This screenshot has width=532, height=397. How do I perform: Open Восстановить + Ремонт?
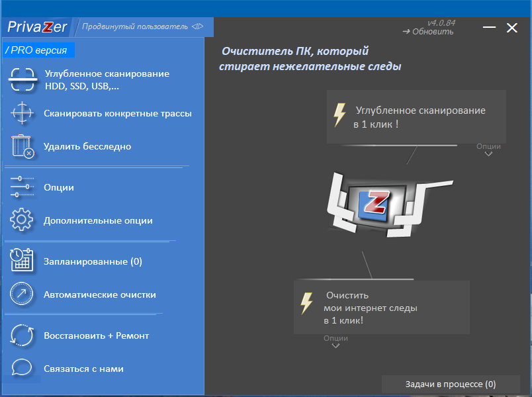point(97,335)
